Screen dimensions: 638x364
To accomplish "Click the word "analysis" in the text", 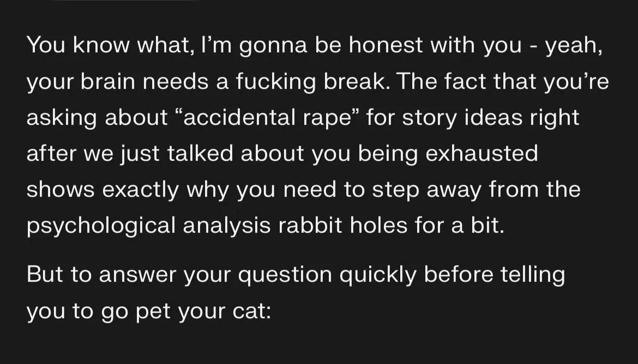I will coord(226,226).
